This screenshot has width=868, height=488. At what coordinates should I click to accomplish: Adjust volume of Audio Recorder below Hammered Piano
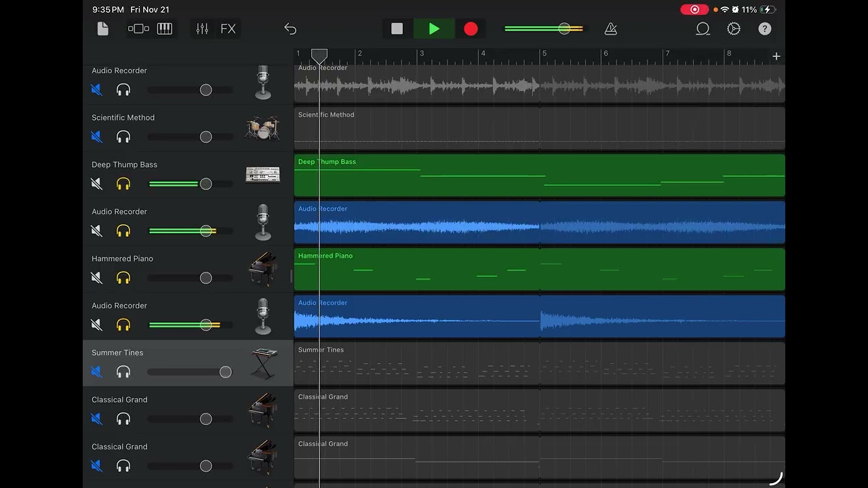206,325
